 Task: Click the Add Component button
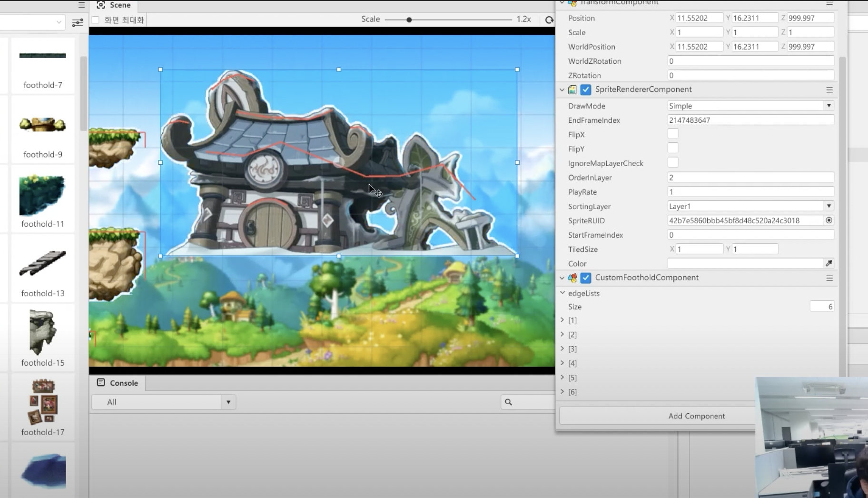[x=696, y=416]
